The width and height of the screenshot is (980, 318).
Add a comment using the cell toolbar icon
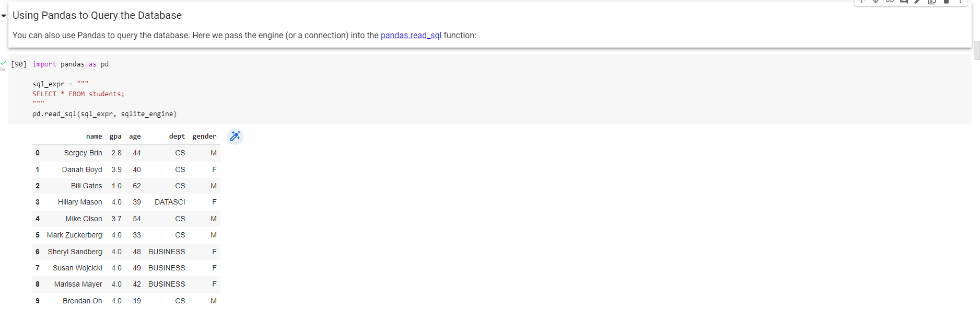(904, 2)
